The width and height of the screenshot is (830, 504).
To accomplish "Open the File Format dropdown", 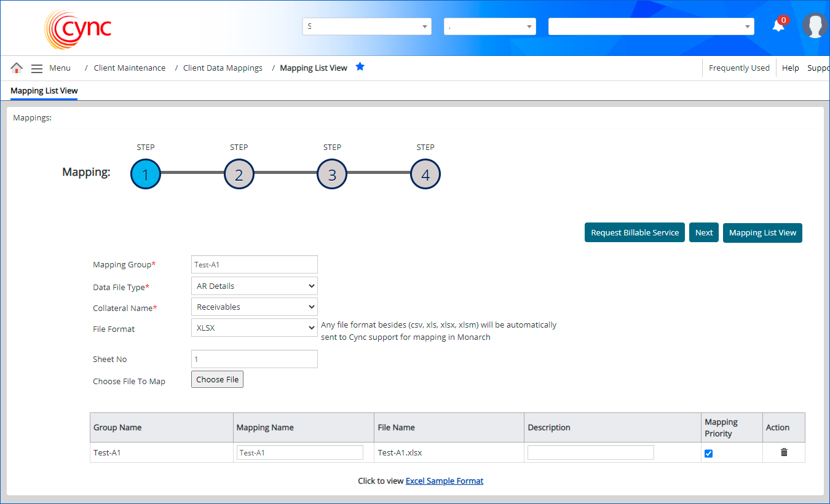I will (255, 328).
